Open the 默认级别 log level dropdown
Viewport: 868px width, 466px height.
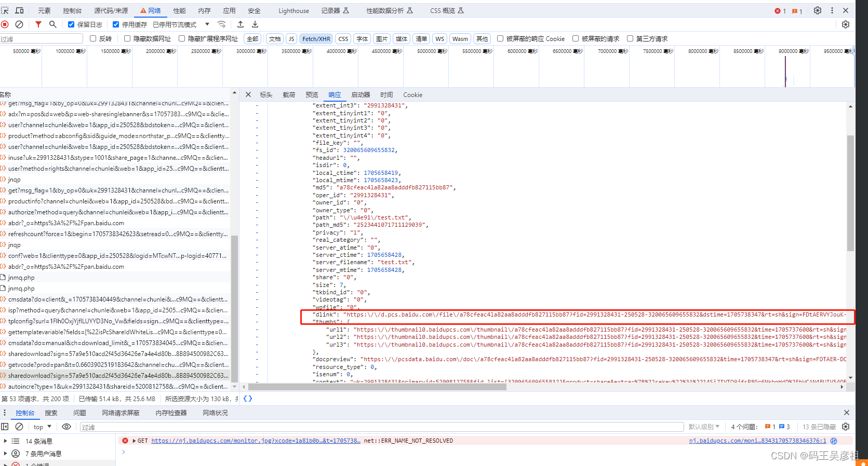click(x=704, y=427)
